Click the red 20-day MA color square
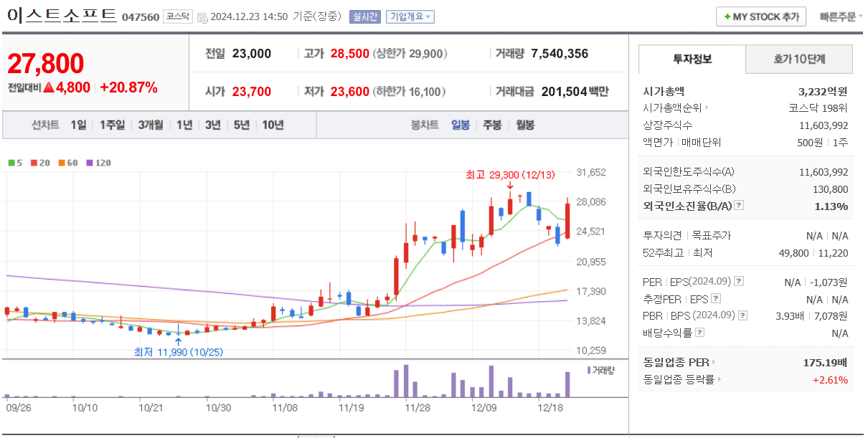868x438 pixels. [34, 163]
